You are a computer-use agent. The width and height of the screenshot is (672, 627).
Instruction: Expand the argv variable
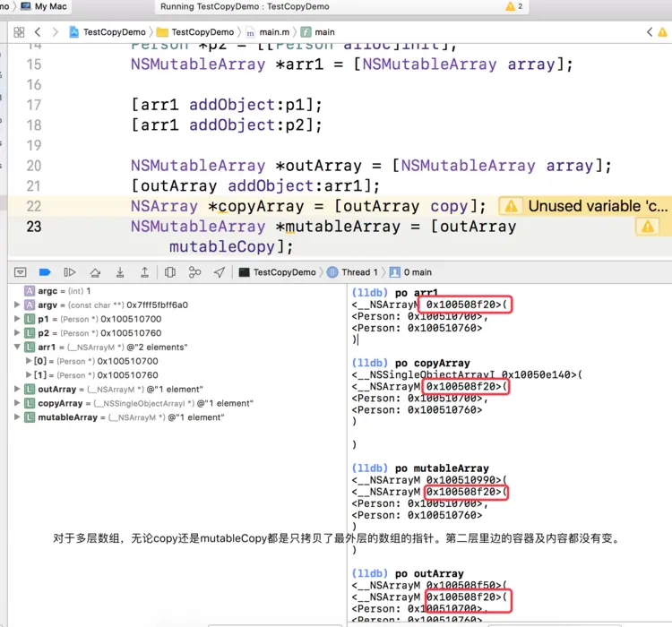click(17, 305)
